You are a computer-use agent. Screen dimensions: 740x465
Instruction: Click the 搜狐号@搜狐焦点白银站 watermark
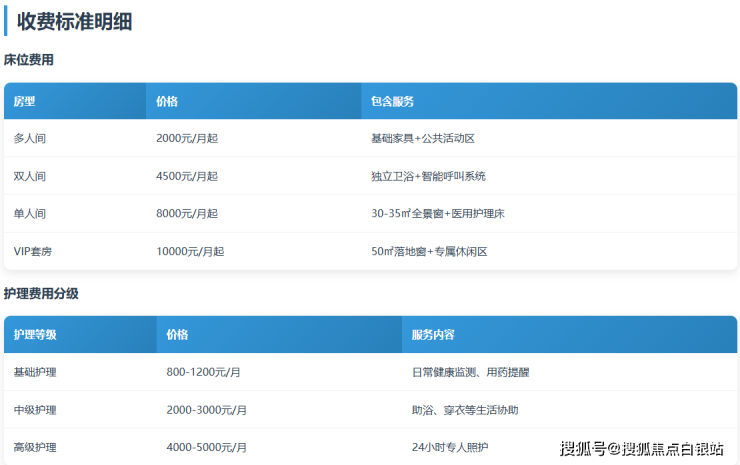tap(641, 448)
